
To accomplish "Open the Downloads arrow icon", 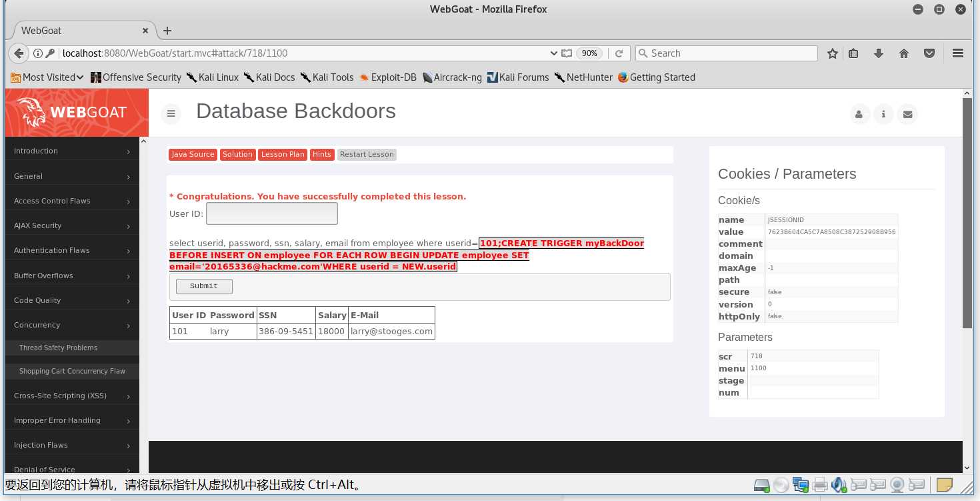I will pos(879,53).
